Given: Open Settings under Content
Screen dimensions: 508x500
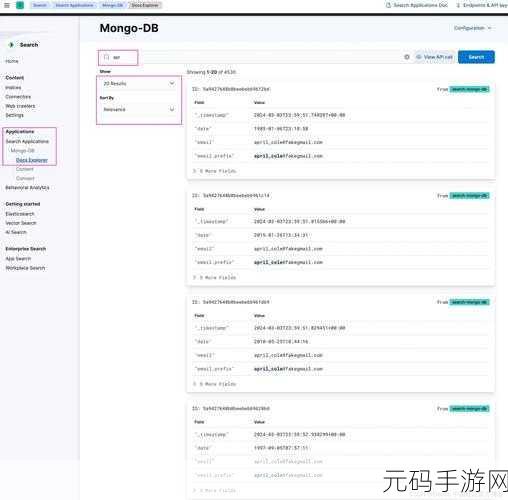Looking at the screenshot, I should (x=14, y=115).
